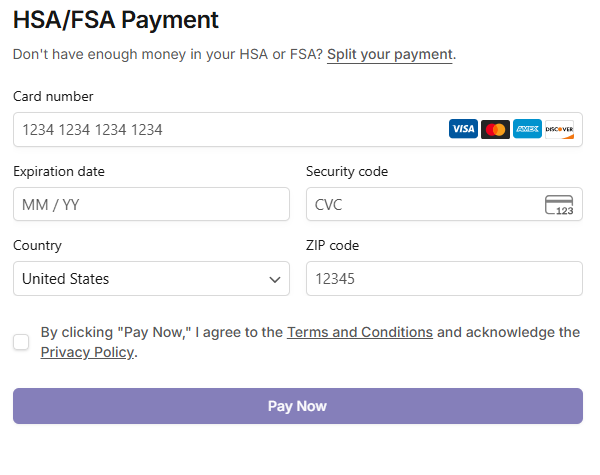Image resolution: width=600 pixels, height=475 pixels.
Task: Tick the Terms and Conditions agreement checkbox
Action: 21,342
